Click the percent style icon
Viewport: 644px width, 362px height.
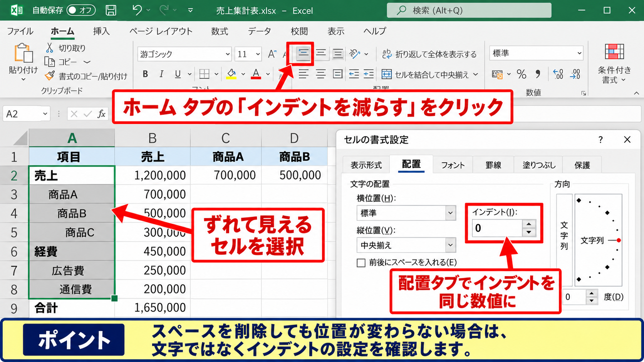coord(522,74)
